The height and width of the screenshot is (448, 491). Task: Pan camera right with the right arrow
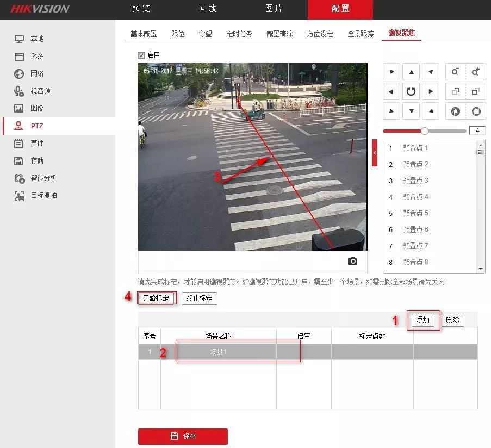(431, 91)
